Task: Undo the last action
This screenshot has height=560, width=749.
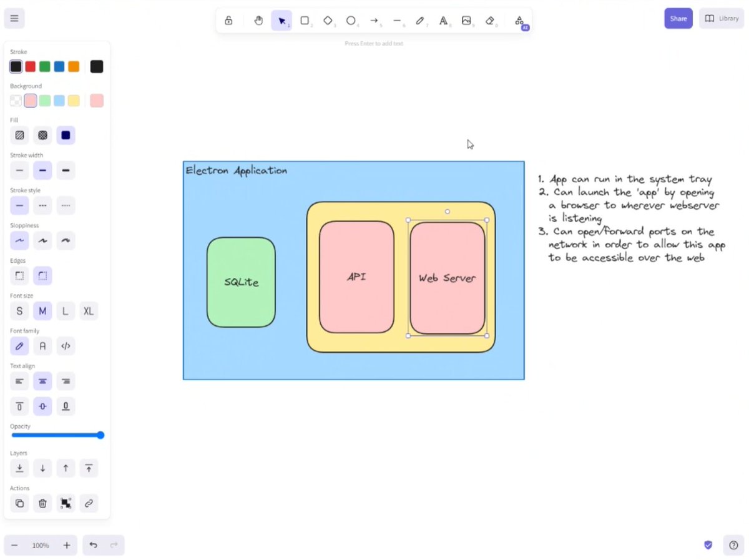Action: click(93, 545)
